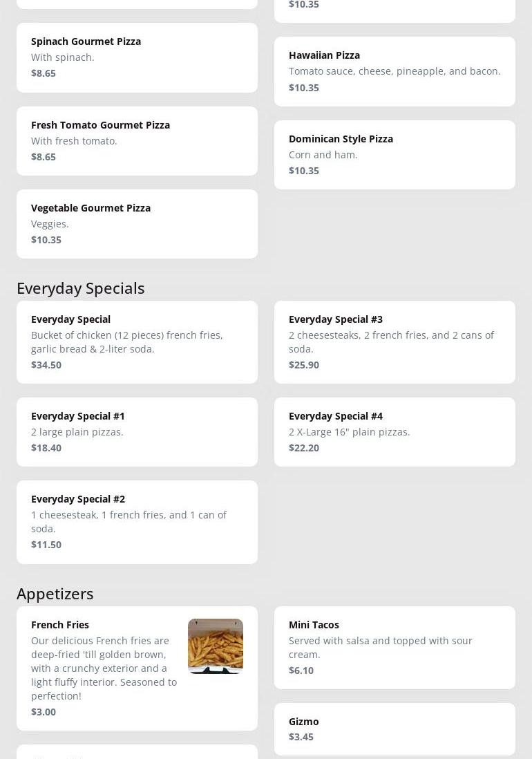Pick Everyday Special #1 pizzas deal

[137, 431]
